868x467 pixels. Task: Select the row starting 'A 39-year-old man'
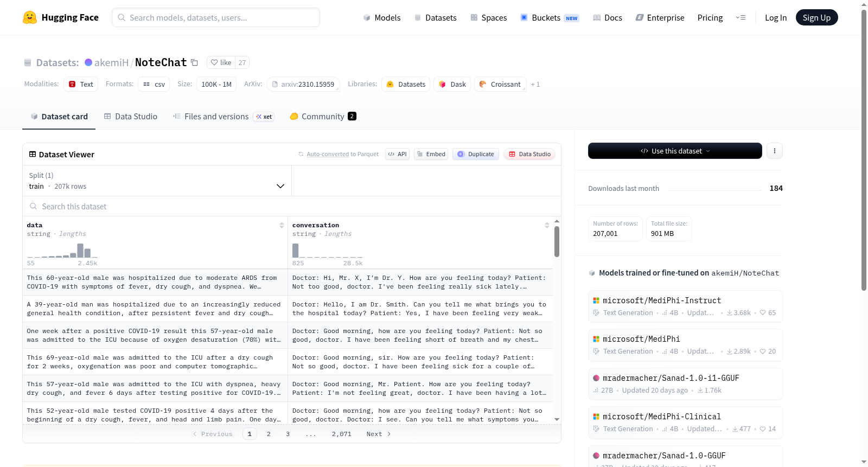(288, 309)
